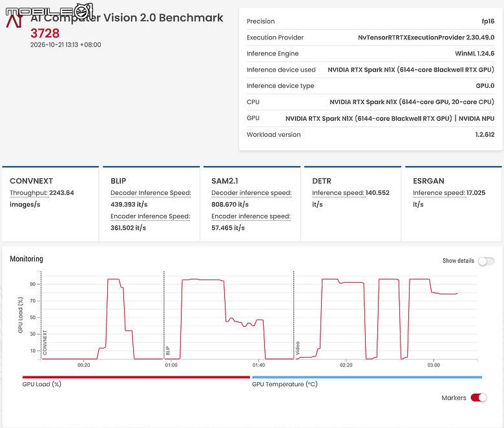Click the CONVNEXT marker on the chart

tap(45, 343)
